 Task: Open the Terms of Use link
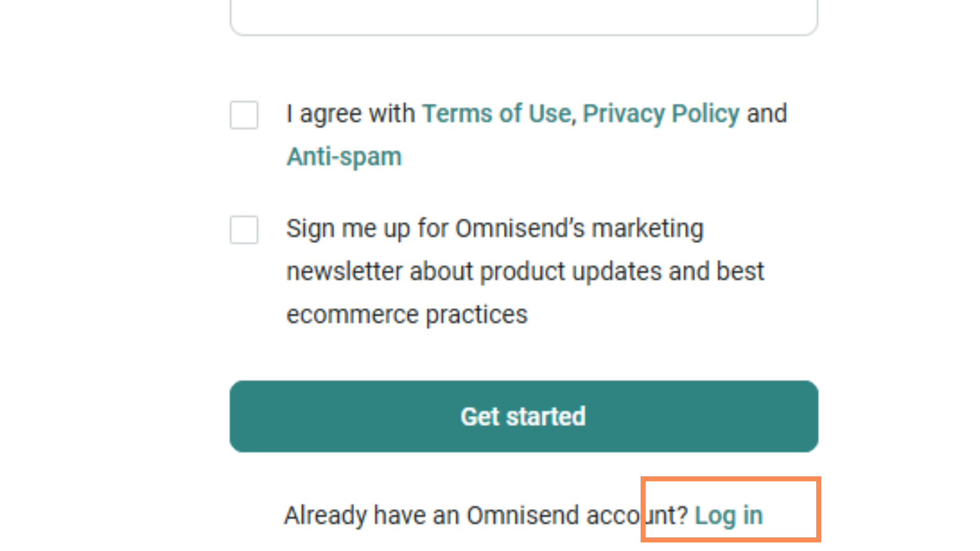tap(496, 113)
